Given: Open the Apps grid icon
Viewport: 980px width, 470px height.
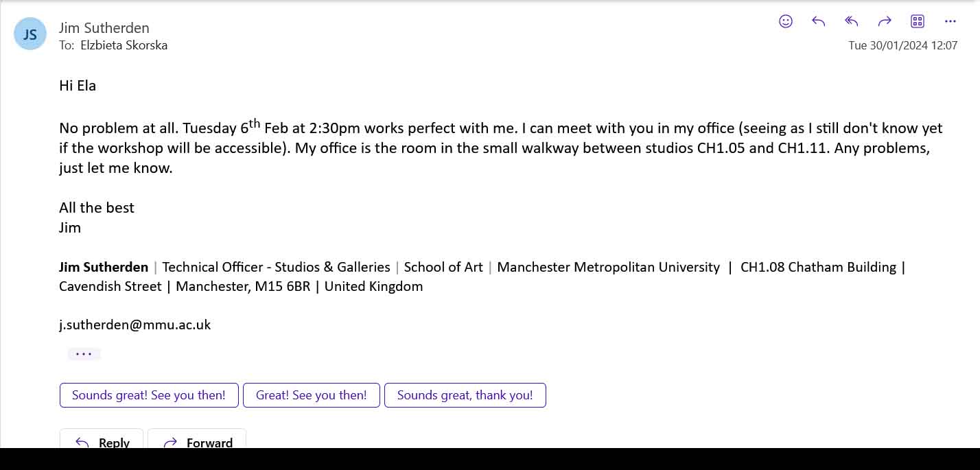Looking at the screenshot, I should click(918, 21).
